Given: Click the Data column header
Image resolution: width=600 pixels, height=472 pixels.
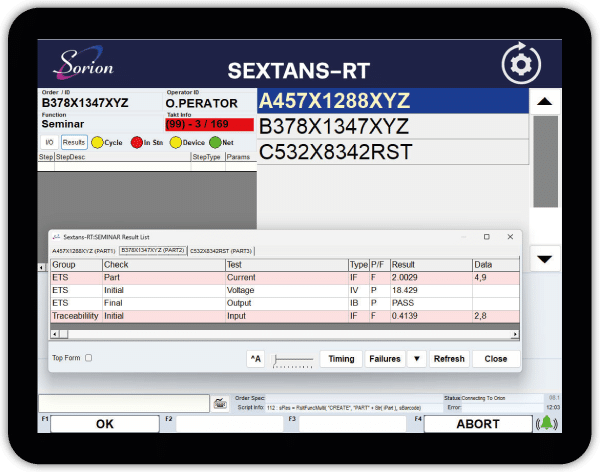Looking at the screenshot, I should point(496,265).
